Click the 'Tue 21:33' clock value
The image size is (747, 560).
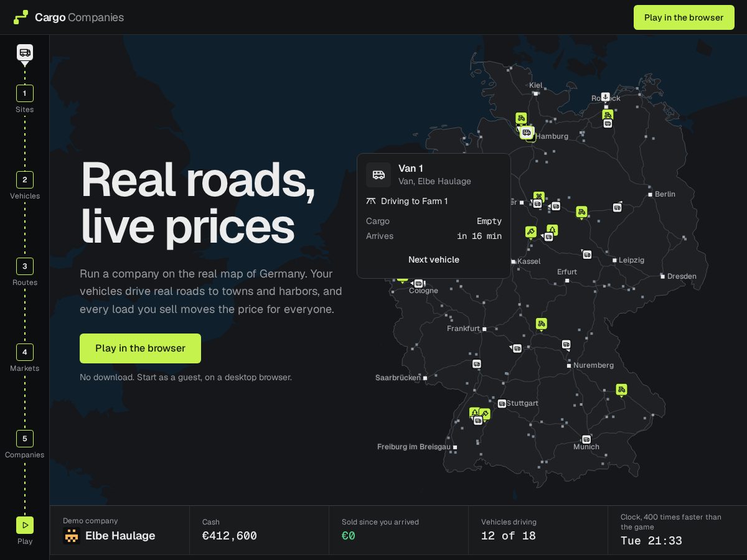tap(651, 541)
